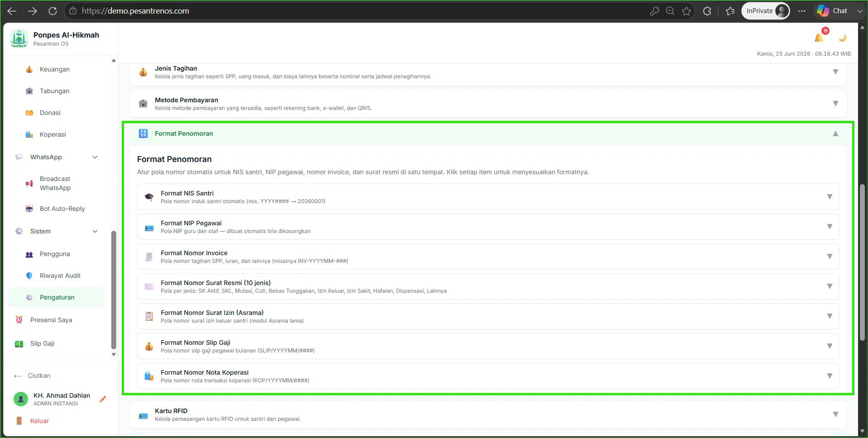Click the Metode Pembayaran title
868x438 pixels.
tap(186, 100)
